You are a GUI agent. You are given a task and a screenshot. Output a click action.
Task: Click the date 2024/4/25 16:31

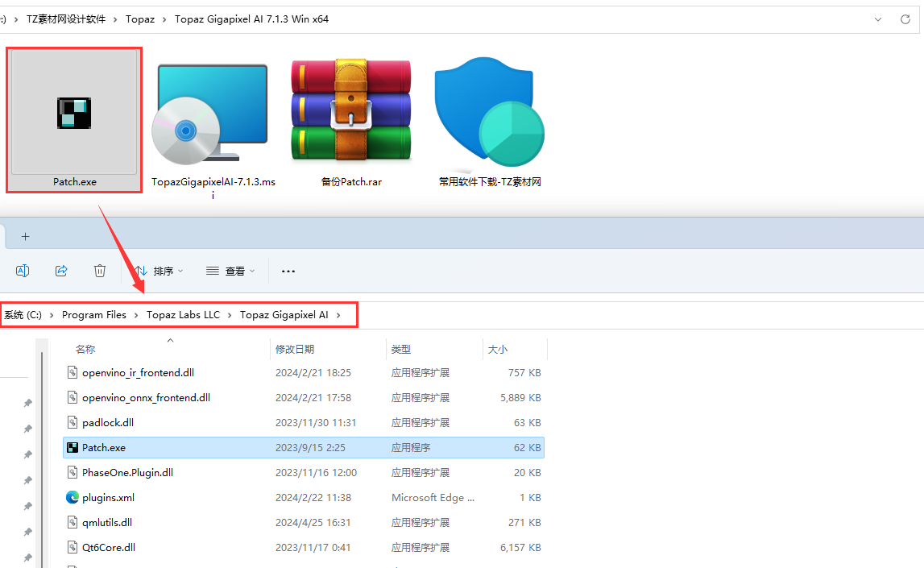[313, 523]
